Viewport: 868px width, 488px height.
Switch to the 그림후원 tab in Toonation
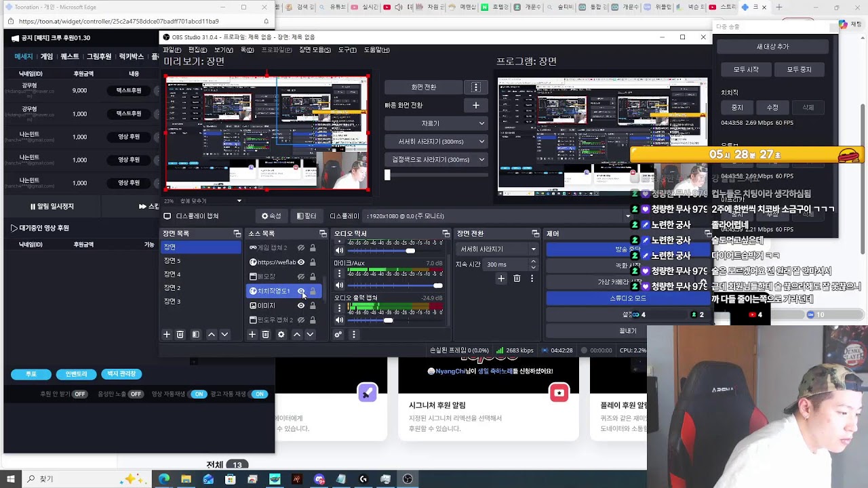coord(99,57)
